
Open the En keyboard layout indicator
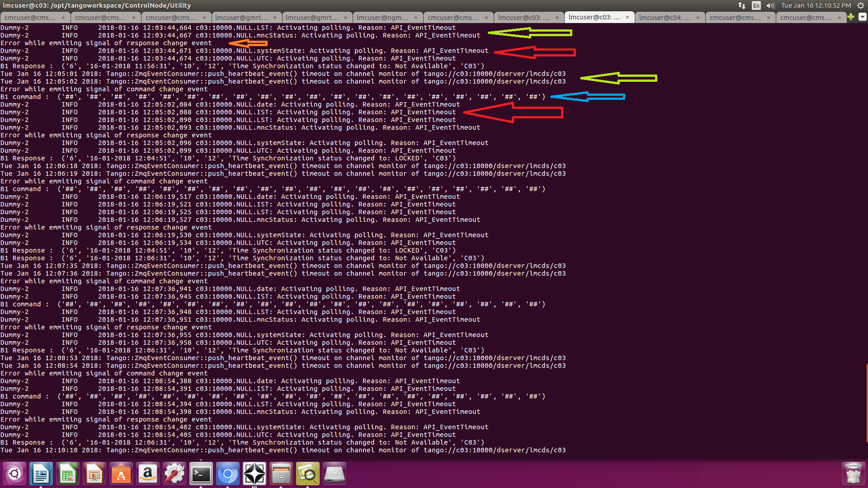756,5
